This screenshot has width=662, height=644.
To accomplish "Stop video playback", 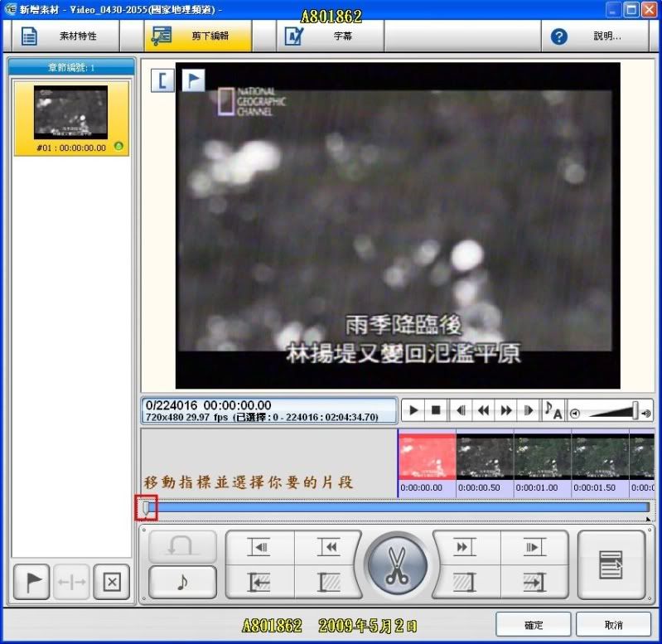I will tap(436, 410).
